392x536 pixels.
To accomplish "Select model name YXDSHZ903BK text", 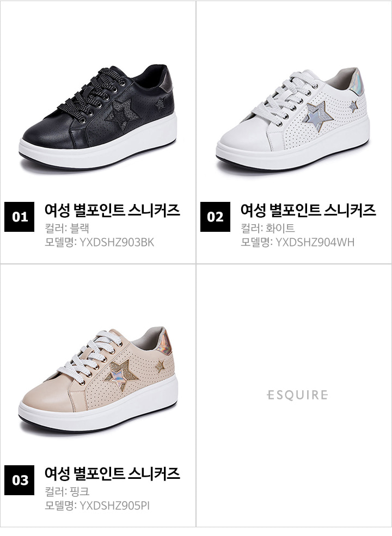I will click(117, 242).
